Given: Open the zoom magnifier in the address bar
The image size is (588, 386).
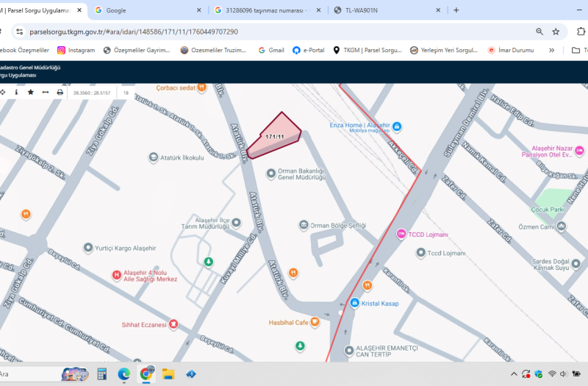Looking at the screenshot, I should (539, 32).
